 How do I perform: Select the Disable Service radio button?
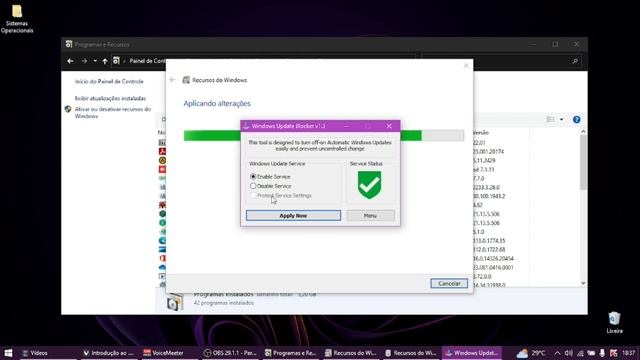point(253,186)
